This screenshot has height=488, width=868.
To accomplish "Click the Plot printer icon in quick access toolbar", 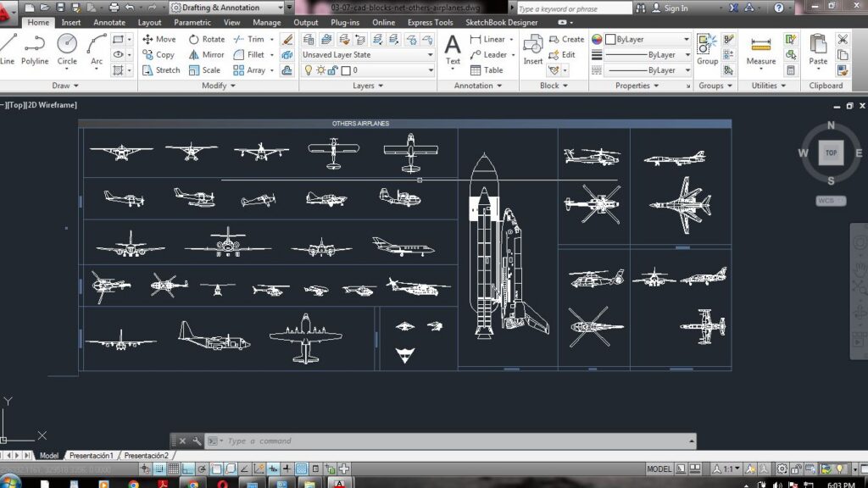I will [114, 8].
